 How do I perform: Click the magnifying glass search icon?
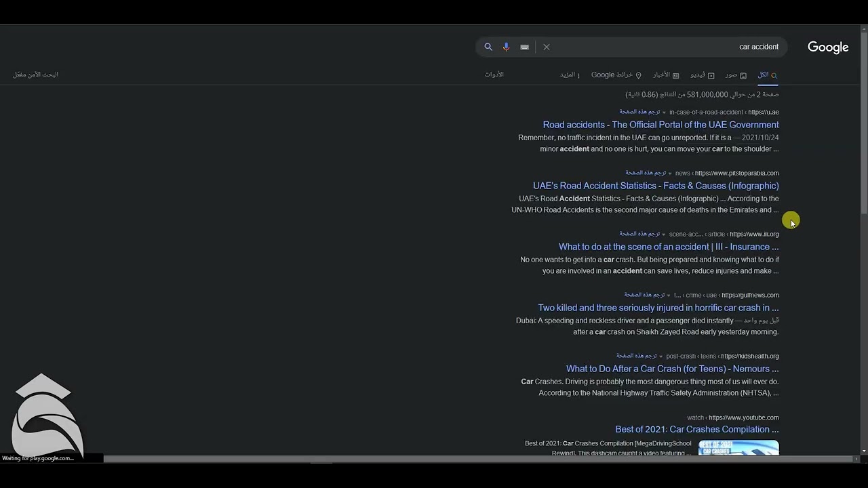click(488, 47)
